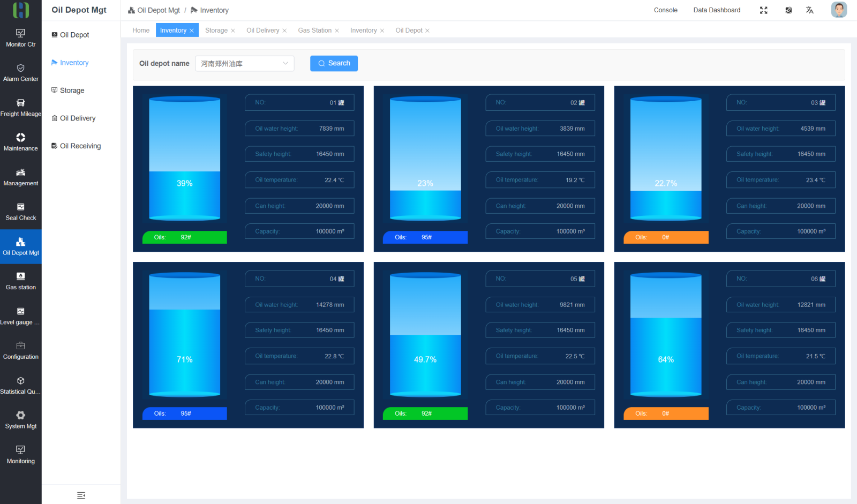This screenshot has height=504, width=857.
Task: Select Oil Depot Mgt in the sidebar
Action: [x=20, y=247]
